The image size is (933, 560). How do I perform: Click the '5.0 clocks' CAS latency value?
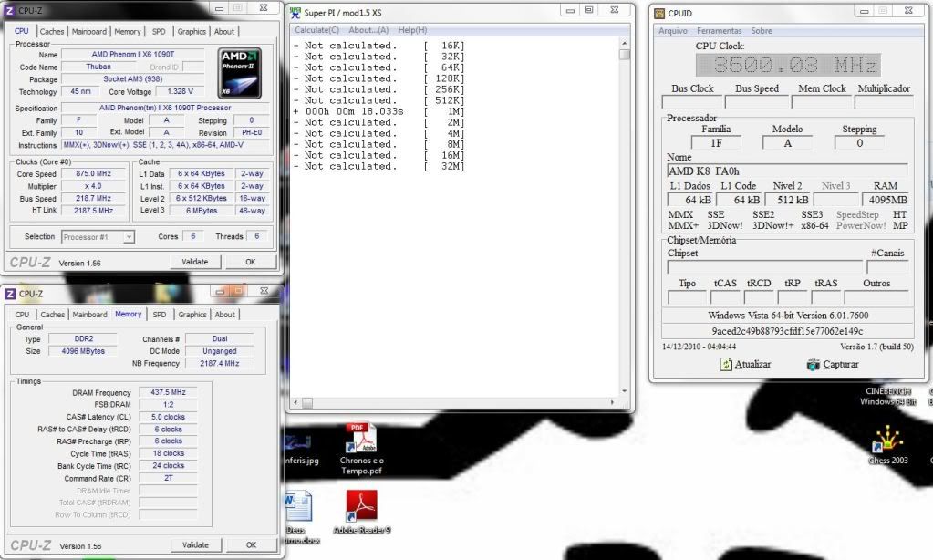pos(169,417)
